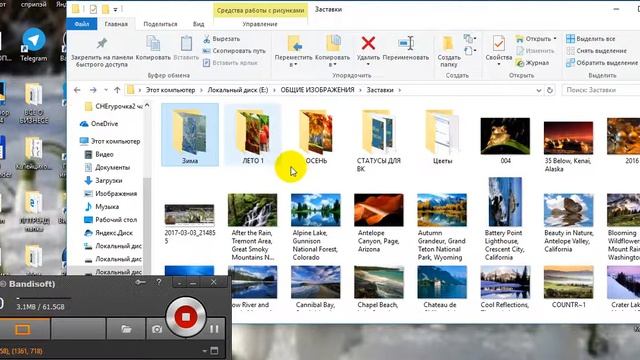
Task: Select Battery Point Lighthouse thumbnail
Action: [x=505, y=202]
